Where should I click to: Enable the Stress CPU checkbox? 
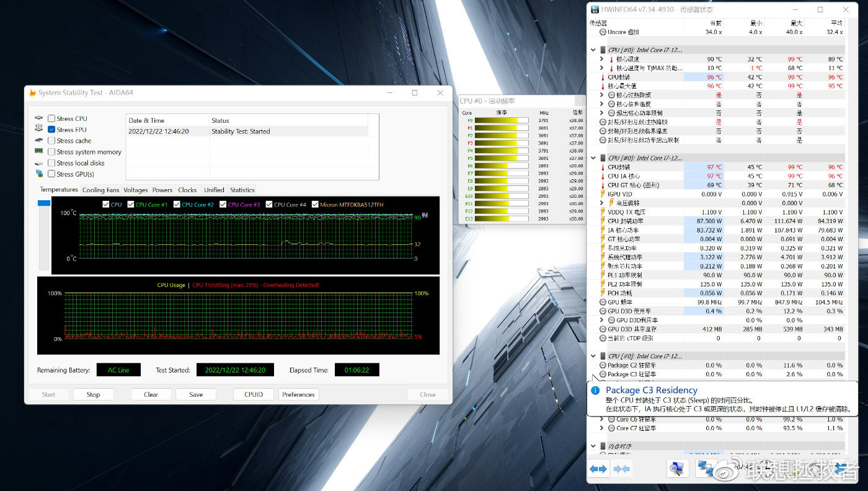tap(51, 118)
